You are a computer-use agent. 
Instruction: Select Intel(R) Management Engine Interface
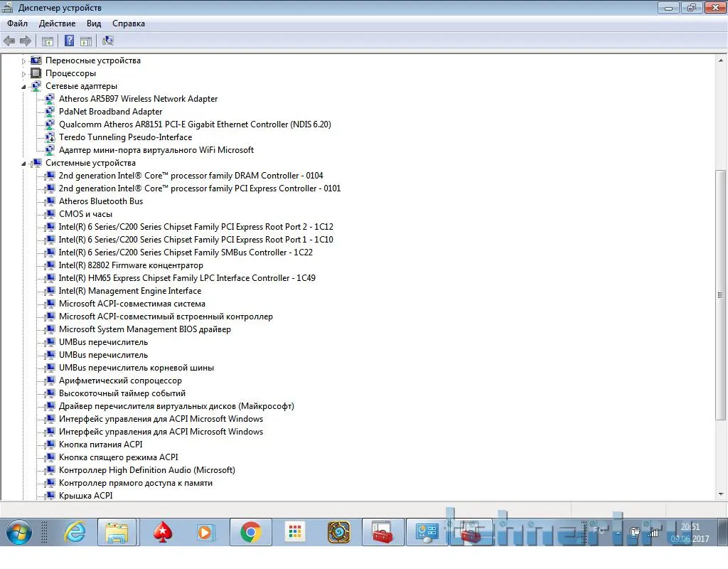[x=130, y=291]
